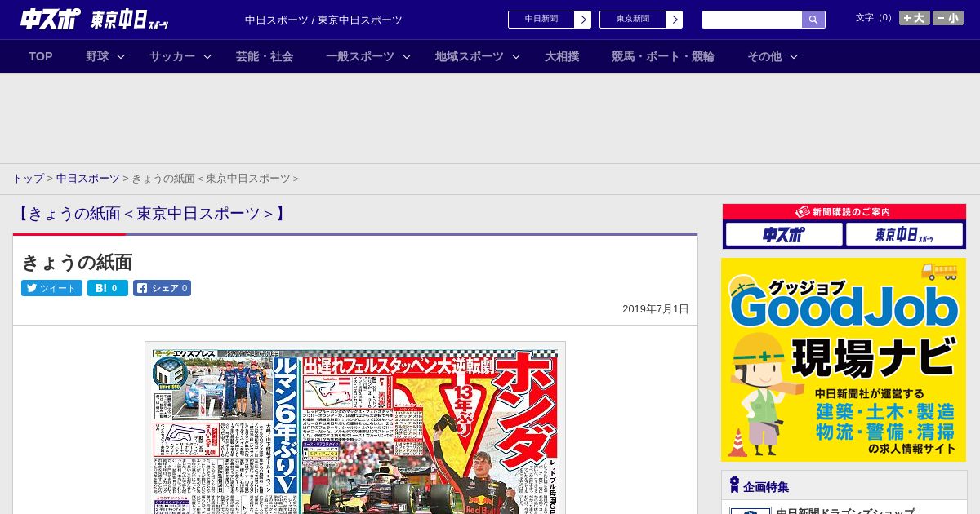
Task: Click 東京中日スポーツ subscription banner button
Action: pyautogui.click(x=905, y=235)
